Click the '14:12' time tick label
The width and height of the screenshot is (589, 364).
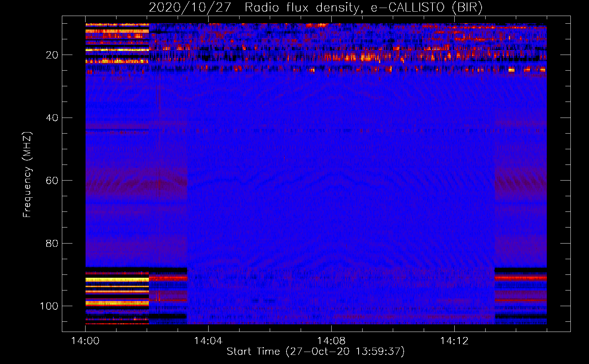pyautogui.click(x=454, y=341)
